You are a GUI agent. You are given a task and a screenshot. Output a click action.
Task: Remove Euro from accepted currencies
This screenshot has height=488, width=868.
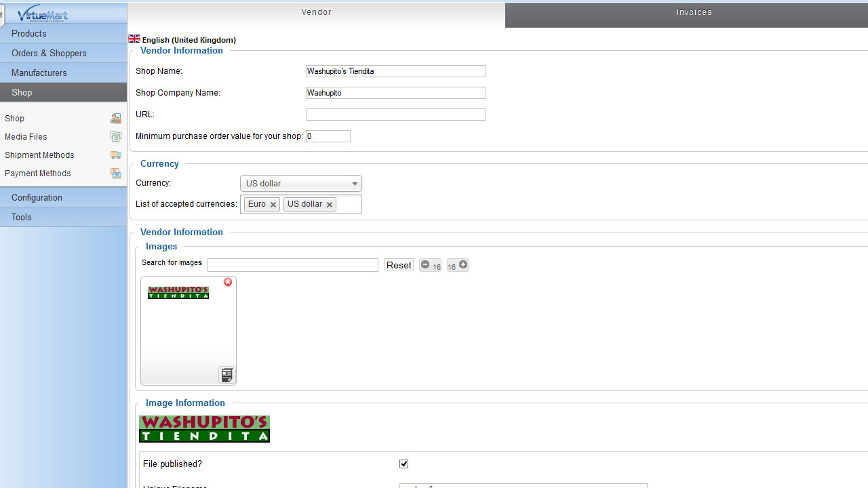point(273,205)
